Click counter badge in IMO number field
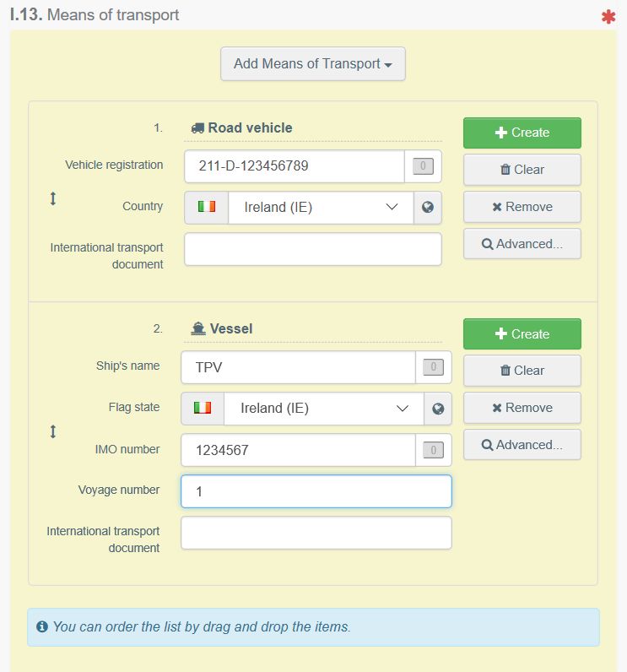Screen dimensions: 627x672 click(433, 450)
